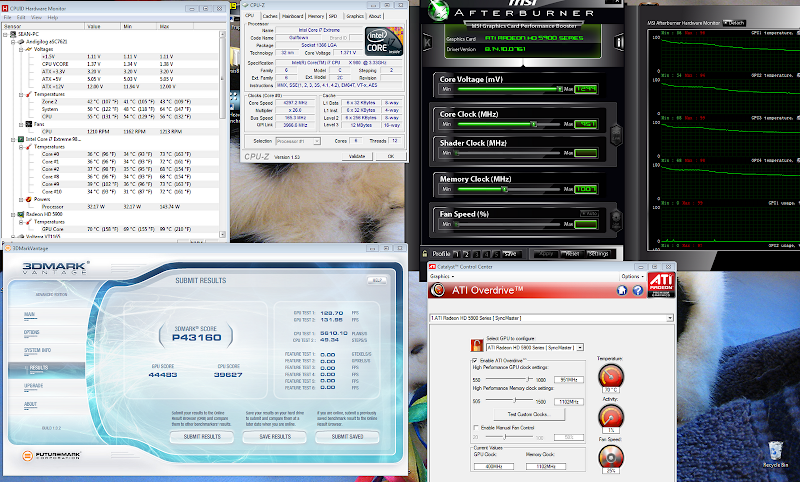The height and width of the screenshot is (482, 800).
Task: Select Afterburner profile slot 3
Action: point(476,254)
